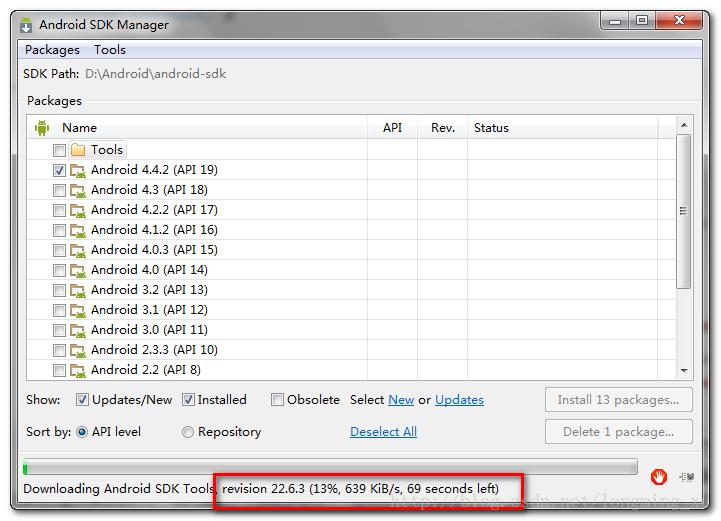
Task: Toggle the Installed show filter
Action: click(188, 400)
